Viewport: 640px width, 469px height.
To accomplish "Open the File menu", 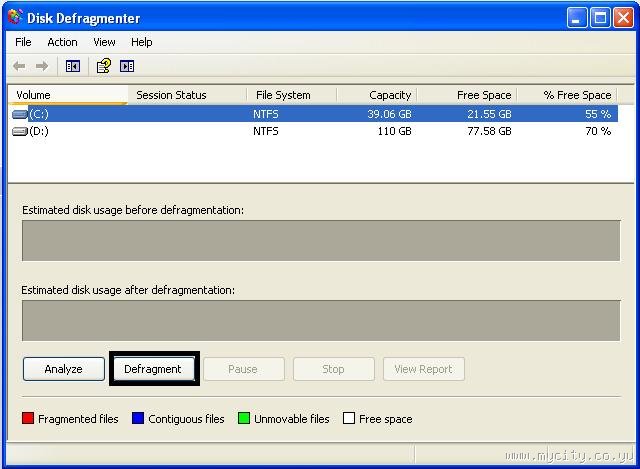I will (23, 42).
